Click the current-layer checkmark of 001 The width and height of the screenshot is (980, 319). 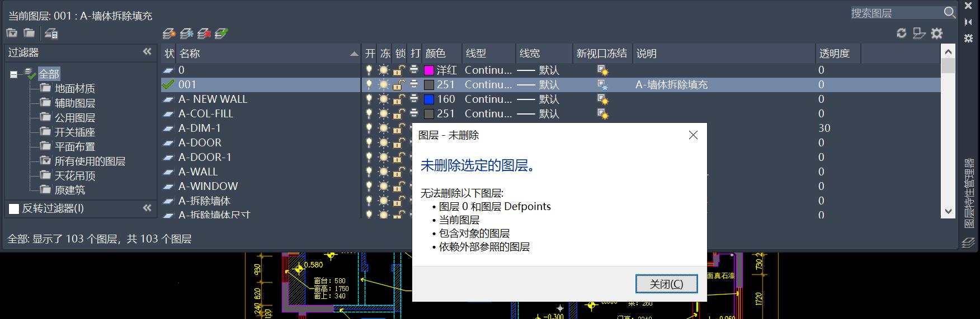pyautogui.click(x=168, y=85)
